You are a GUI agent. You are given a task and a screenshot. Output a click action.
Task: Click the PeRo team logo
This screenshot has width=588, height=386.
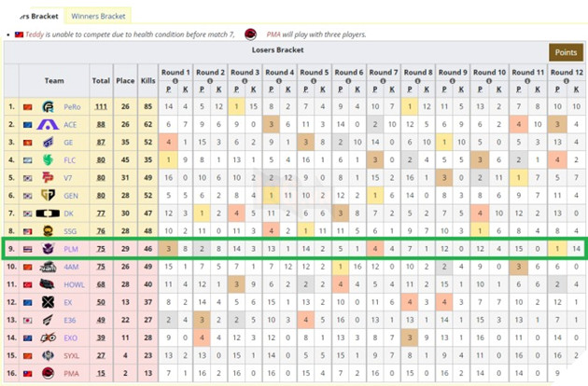point(49,107)
